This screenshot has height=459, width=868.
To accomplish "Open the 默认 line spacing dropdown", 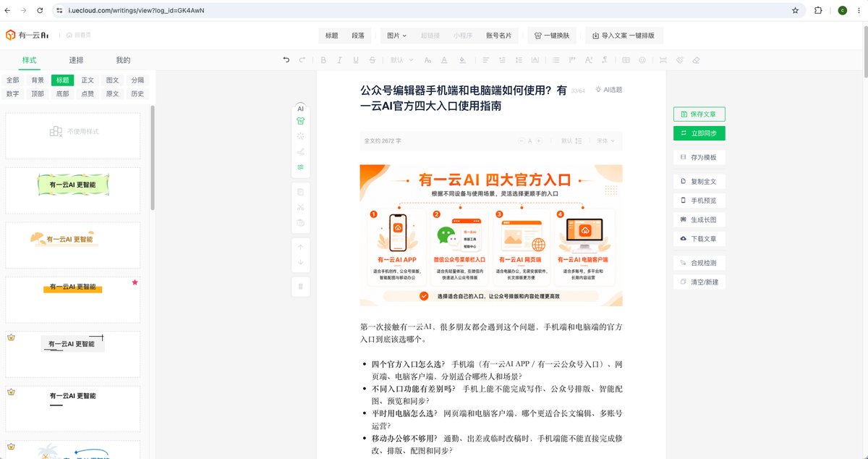I will click(572, 141).
